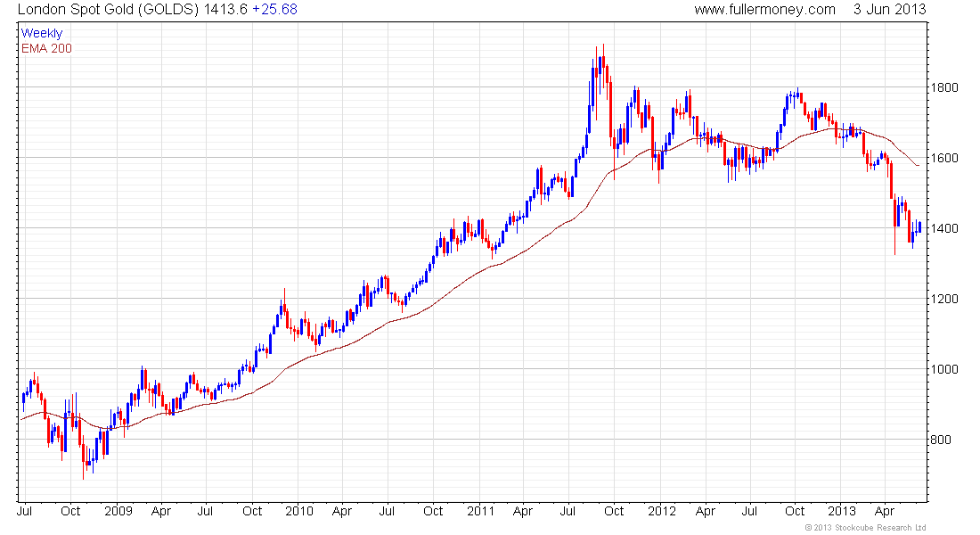This screenshot has width=980, height=535.
Task: Click the 2011 year label on time axis
Action: click(480, 511)
